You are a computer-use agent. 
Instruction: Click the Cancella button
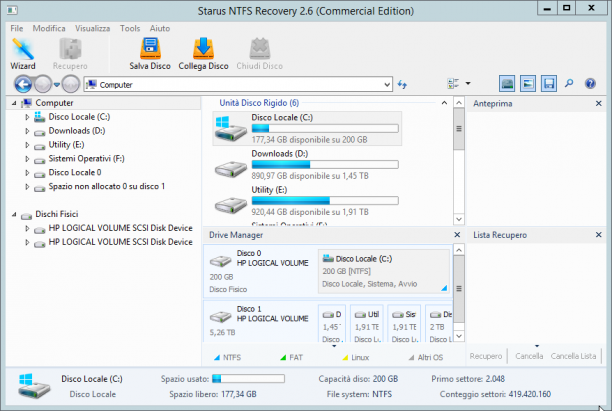(x=529, y=356)
